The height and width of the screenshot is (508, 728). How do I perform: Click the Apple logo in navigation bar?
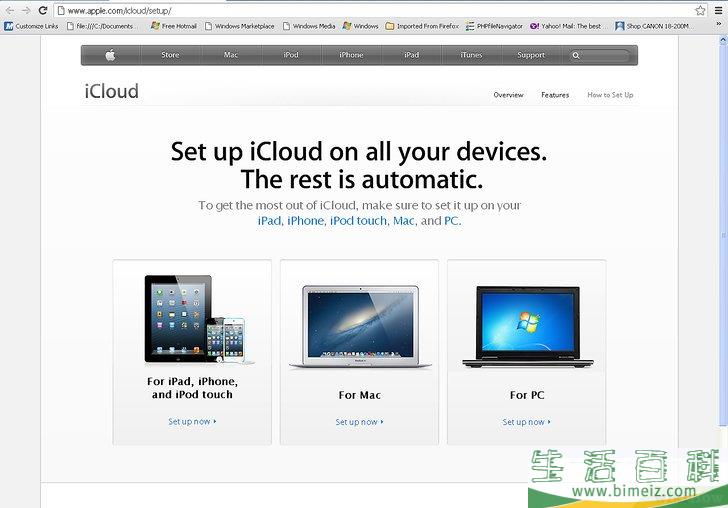111,55
